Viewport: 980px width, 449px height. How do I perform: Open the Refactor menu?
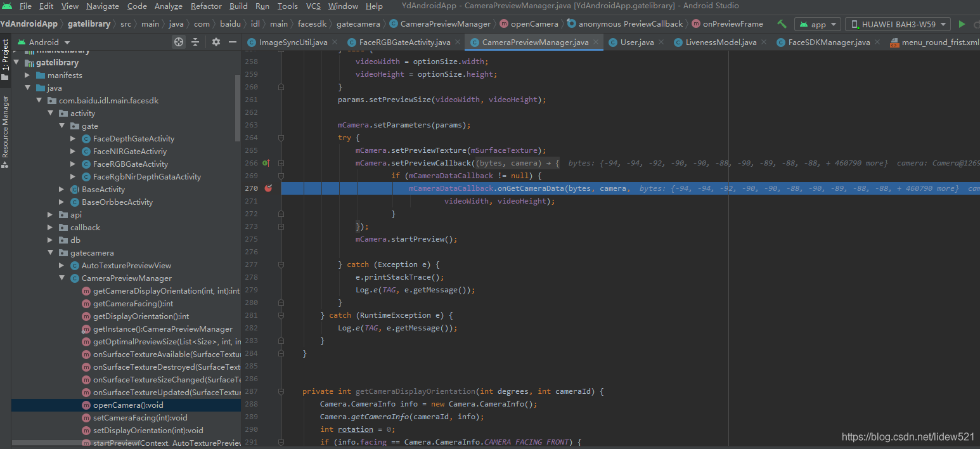coord(207,6)
